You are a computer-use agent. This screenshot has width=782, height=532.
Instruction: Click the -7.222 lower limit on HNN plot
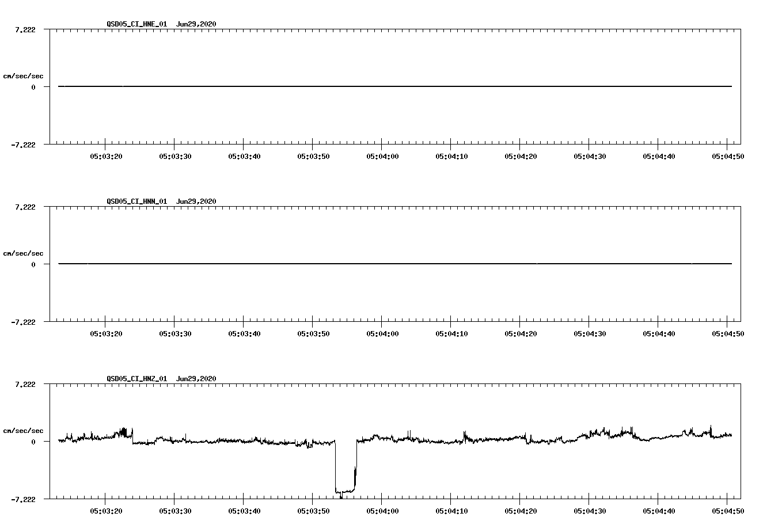click(23, 322)
